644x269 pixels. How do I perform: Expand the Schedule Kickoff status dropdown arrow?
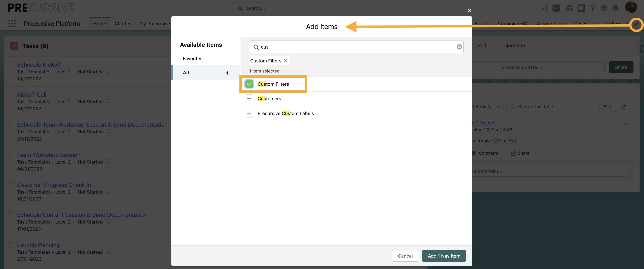[x=109, y=72]
